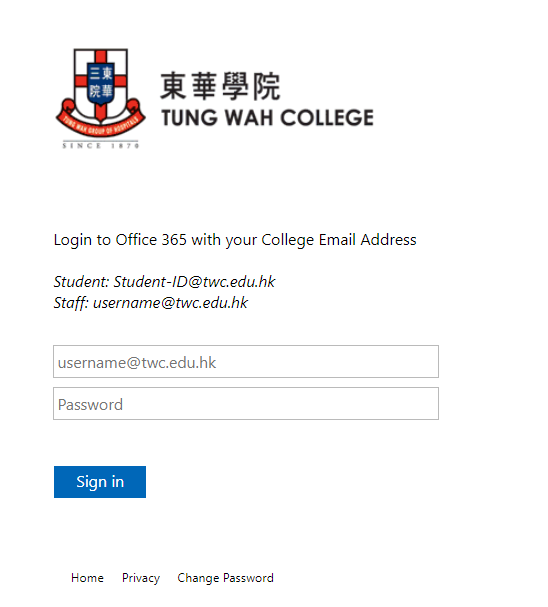The height and width of the screenshot is (607, 548).
Task: Click the TUNG WAH COLLEGE wordmark
Action: pos(267,118)
